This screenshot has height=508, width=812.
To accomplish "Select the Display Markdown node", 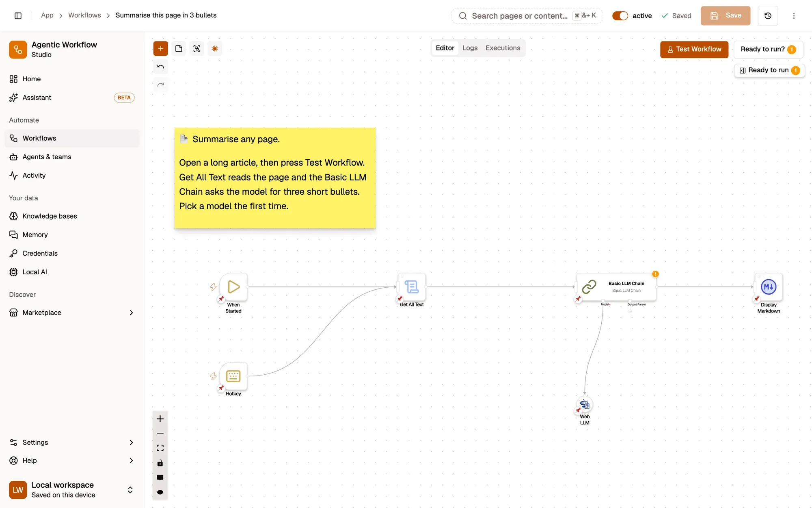I will click(x=769, y=287).
